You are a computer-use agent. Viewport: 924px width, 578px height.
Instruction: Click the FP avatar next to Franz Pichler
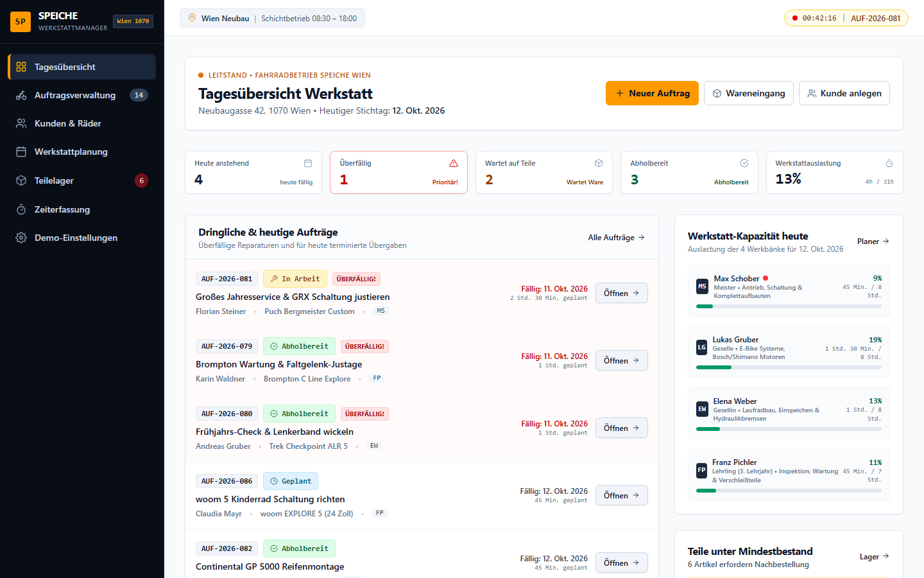pyautogui.click(x=702, y=470)
